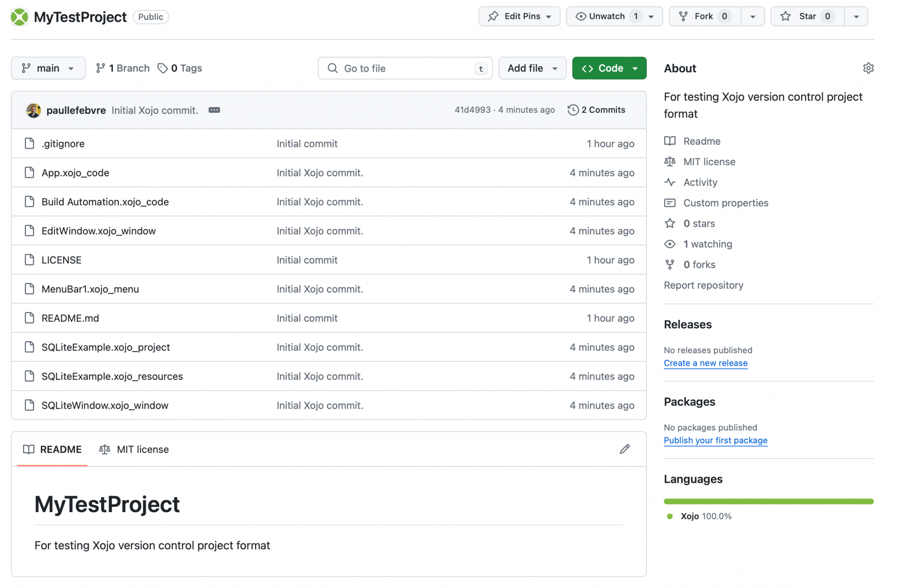The height and width of the screenshot is (588, 909).
Task: Click the Build Automation.xojo_code file icon
Action: [x=29, y=201]
